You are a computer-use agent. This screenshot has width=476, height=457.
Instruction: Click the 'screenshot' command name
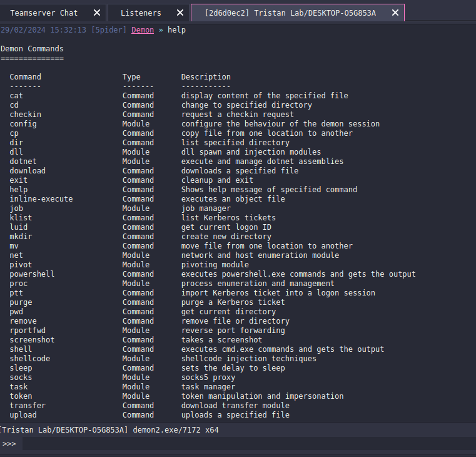[x=32, y=340]
